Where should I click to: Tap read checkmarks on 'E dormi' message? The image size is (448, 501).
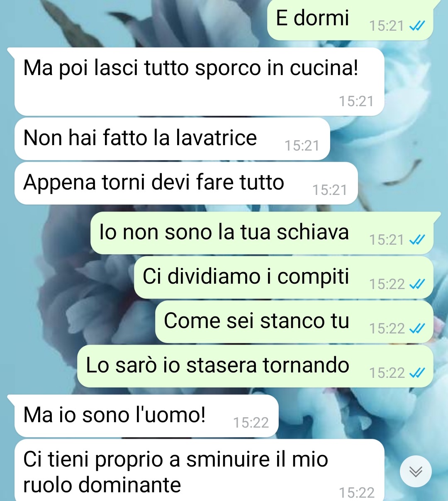(x=417, y=26)
